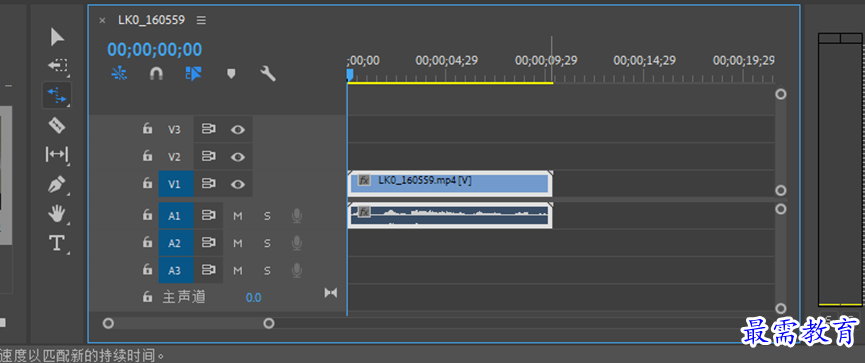Viewport: 865px width, 363px height.
Task: Add a marker to the timeline
Action: point(231,73)
